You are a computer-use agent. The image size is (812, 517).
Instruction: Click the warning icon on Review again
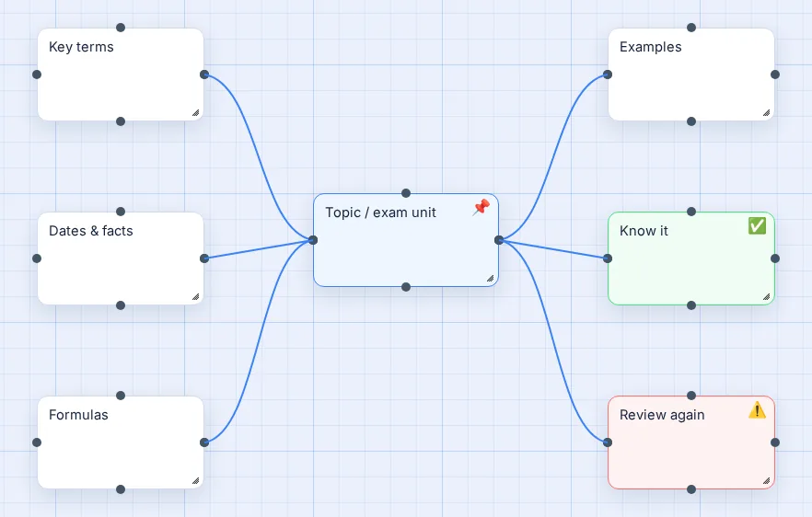point(757,410)
